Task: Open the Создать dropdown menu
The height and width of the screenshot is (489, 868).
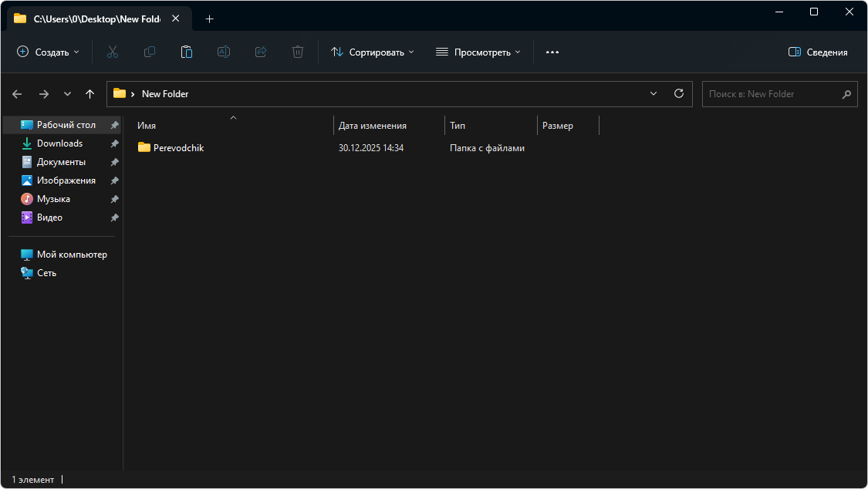Action: pyautogui.click(x=48, y=52)
